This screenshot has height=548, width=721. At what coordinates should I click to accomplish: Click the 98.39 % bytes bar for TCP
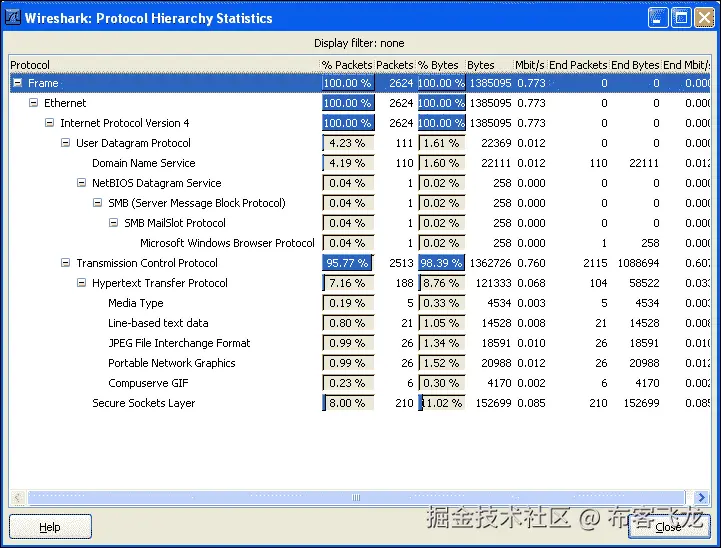click(x=441, y=263)
